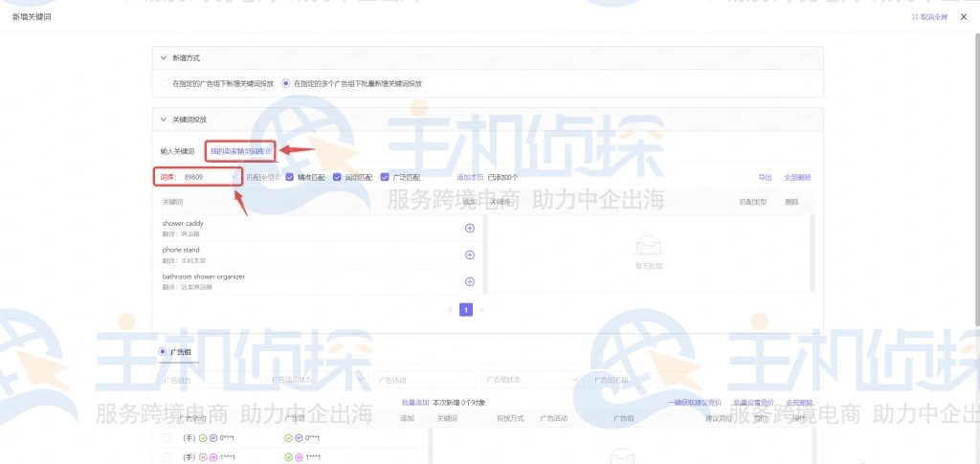
Task: Click page vertical scrollbar on right edge
Action: pos(977,181)
